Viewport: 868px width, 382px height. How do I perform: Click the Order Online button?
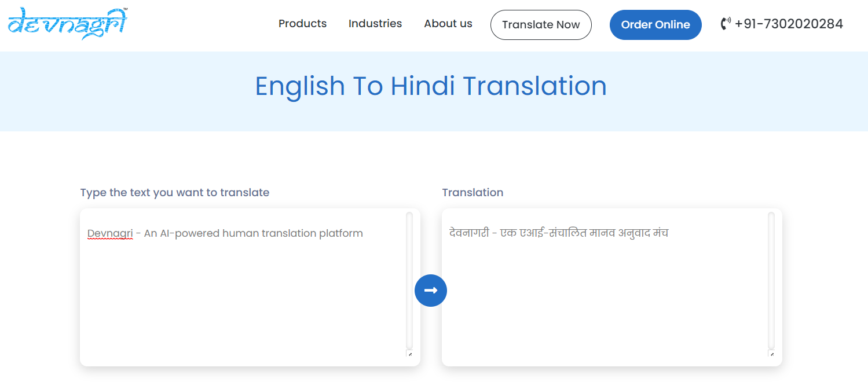[655, 25]
